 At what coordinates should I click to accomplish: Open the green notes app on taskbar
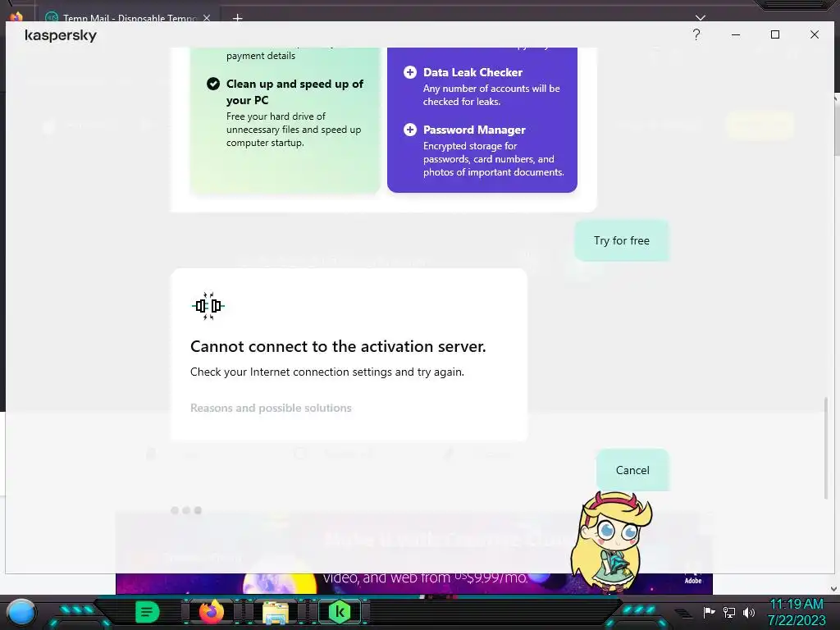(x=147, y=611)
